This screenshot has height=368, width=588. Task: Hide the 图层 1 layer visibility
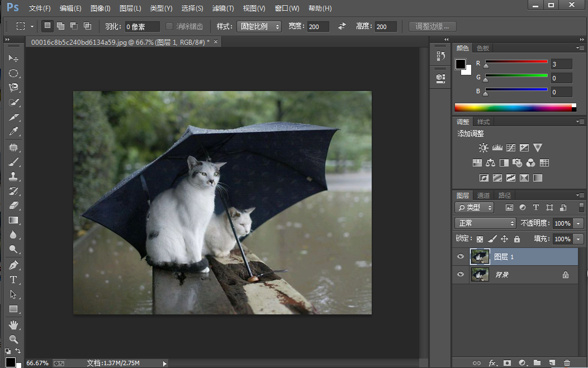point(461,257)
